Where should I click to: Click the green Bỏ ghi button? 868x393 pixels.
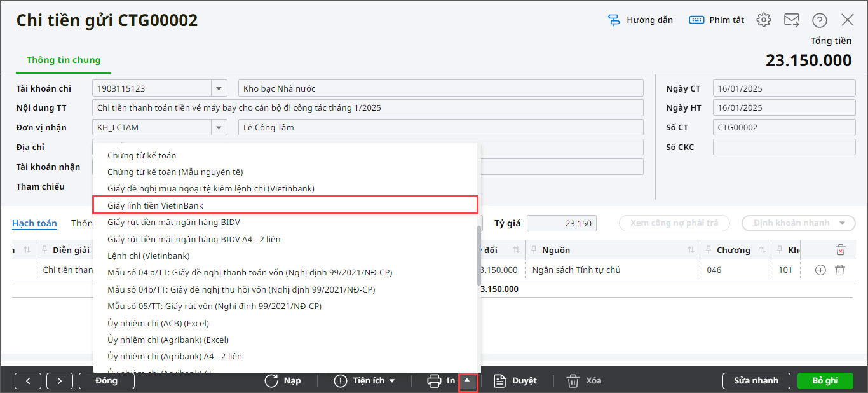click(825, 381)
